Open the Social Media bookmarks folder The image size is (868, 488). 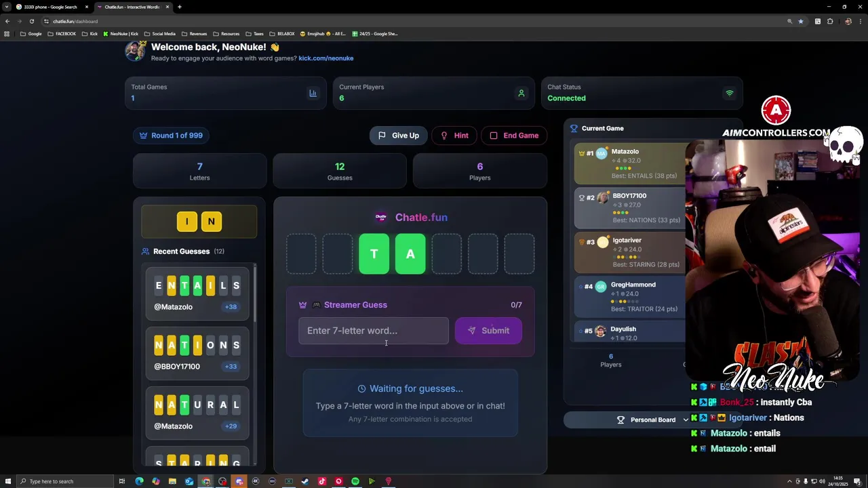(x=160, y=34)
